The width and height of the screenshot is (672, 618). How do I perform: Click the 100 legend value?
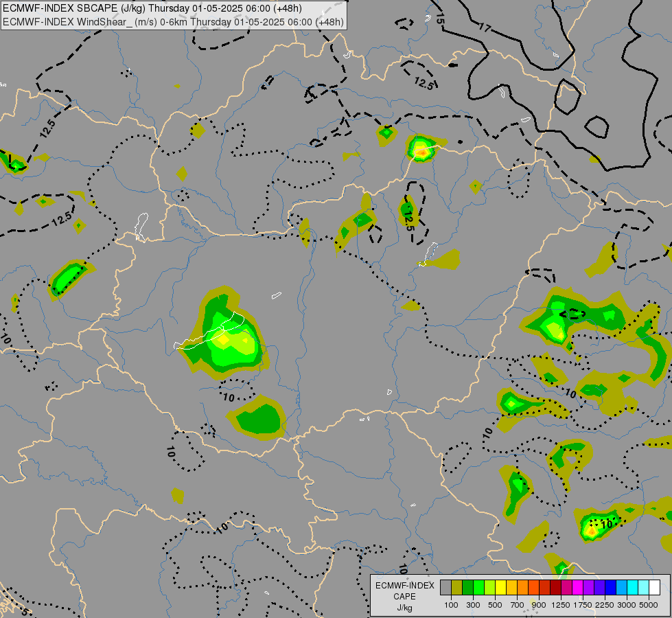click(451, 605)
